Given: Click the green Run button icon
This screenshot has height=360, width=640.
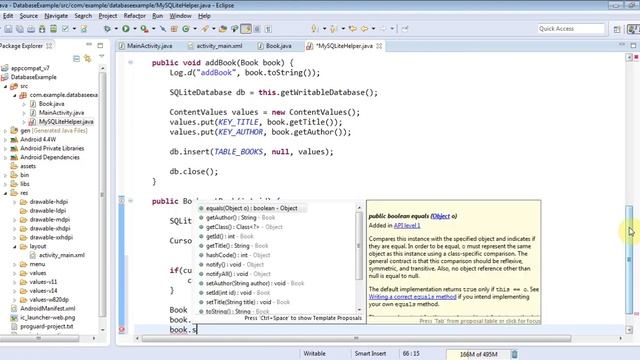Looking at the screenshot, I should pyautogui.click(x=126, y=29).
